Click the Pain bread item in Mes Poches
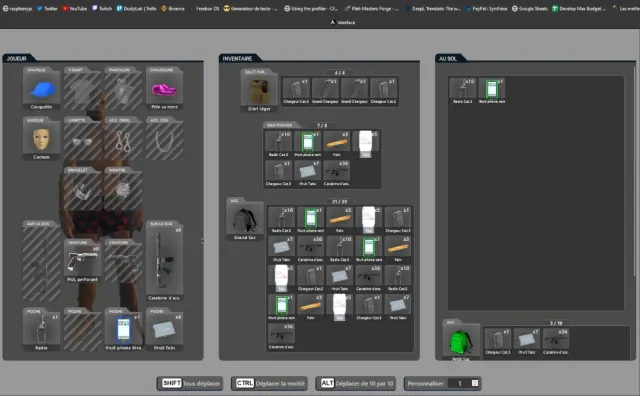 [337, 144]
